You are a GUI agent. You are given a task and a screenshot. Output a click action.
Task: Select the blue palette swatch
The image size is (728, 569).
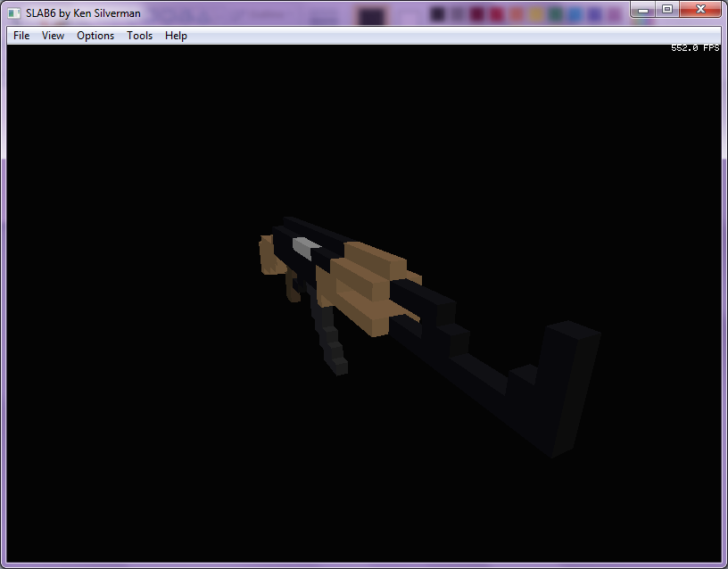575,13
